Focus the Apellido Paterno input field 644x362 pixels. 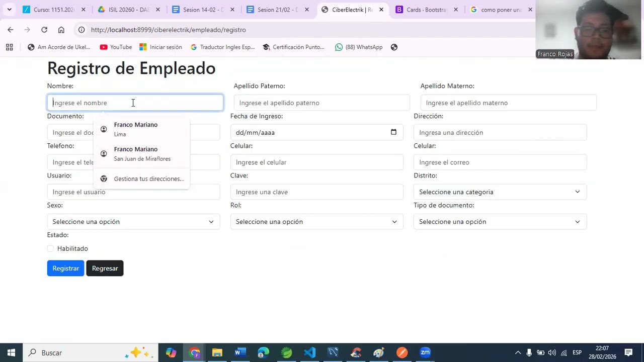tap(321, 103)
